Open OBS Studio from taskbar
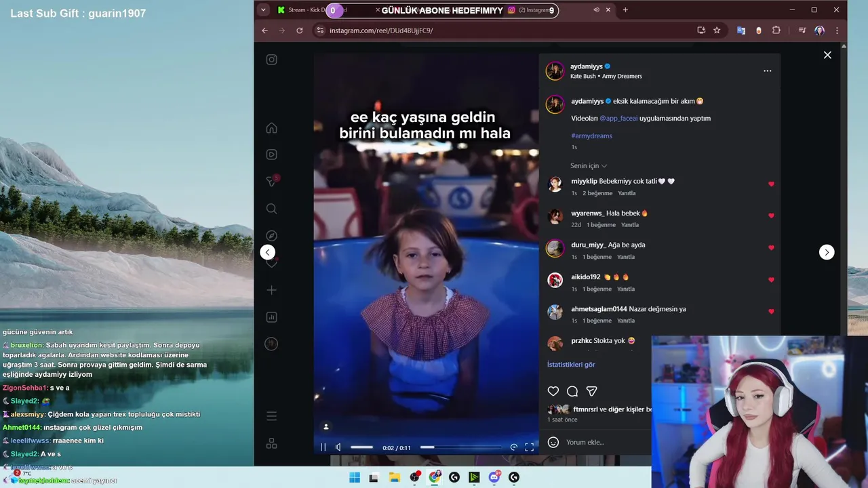This screenshot has height=488, width=868. pos(414,477)
